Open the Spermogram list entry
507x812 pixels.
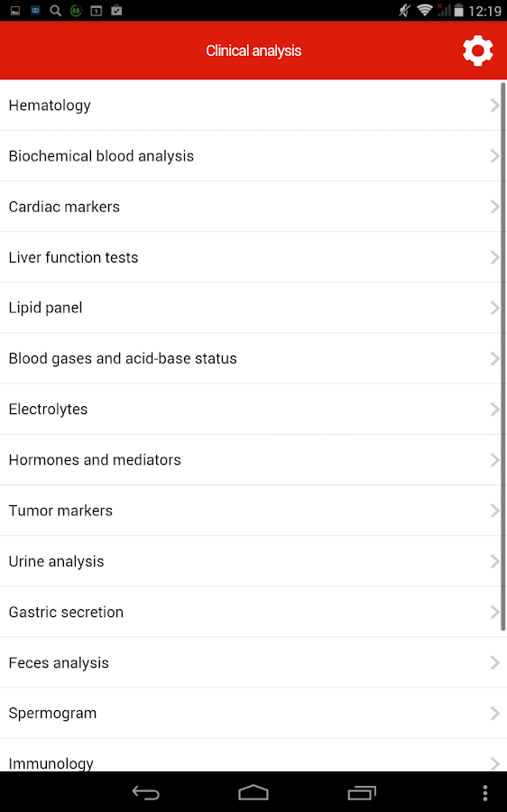[x=251, y=714]
